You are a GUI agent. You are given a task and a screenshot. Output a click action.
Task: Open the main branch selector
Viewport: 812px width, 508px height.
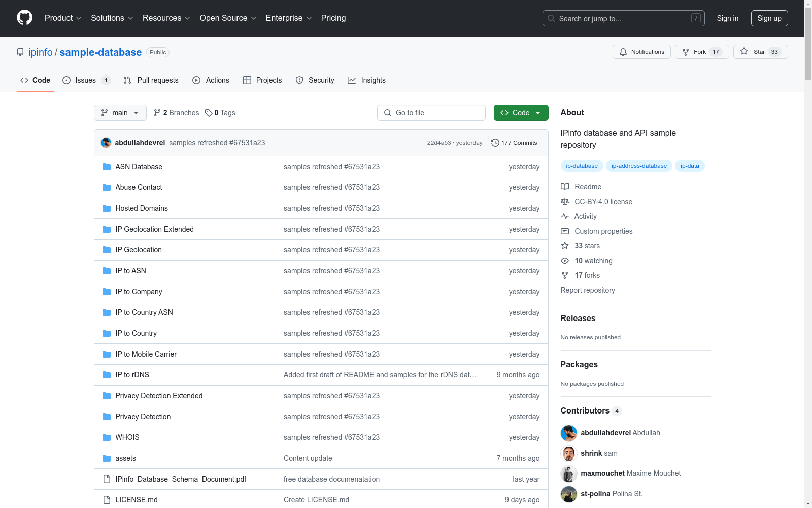pyautogui.click(x=120, y=113)
